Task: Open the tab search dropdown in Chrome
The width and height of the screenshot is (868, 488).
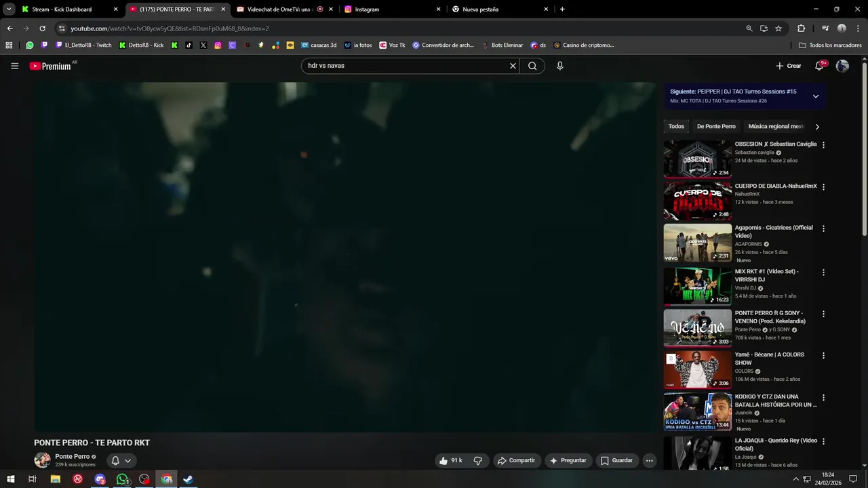Action: point(9,9)
